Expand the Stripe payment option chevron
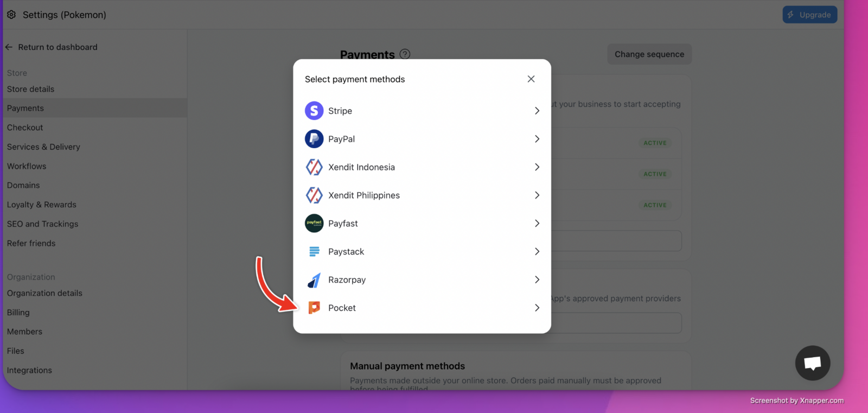 (x=537, y=111)
